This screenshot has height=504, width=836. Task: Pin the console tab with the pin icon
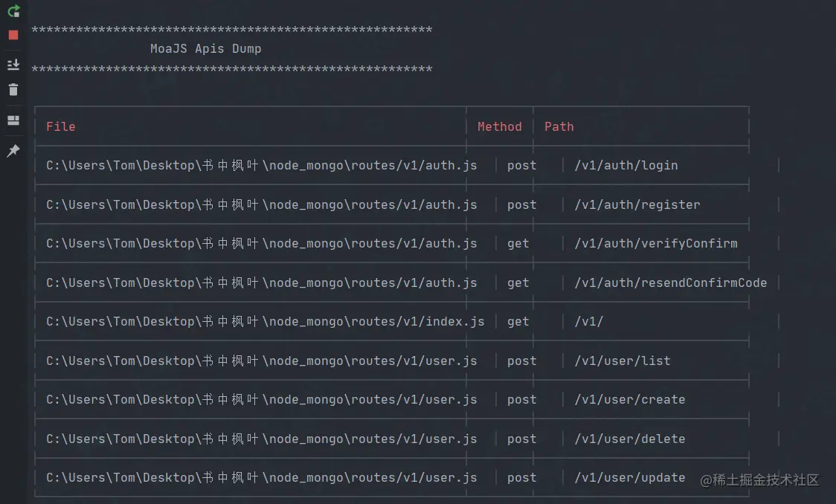pyautogui.click(x=13, y=151)
